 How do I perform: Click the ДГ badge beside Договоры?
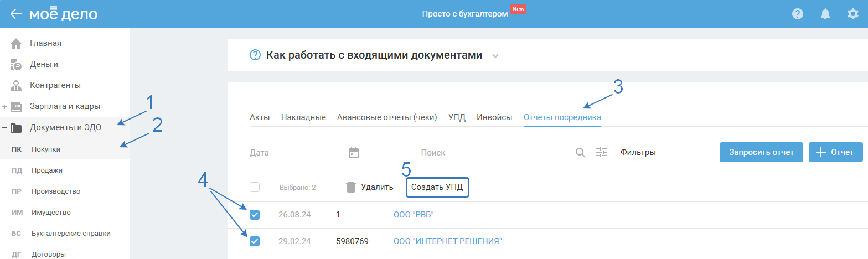pyautogui.click(x=17, y=255)
